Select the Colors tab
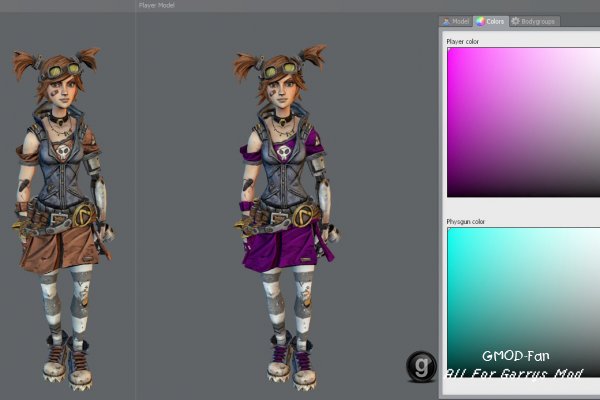 coord(491,21)
